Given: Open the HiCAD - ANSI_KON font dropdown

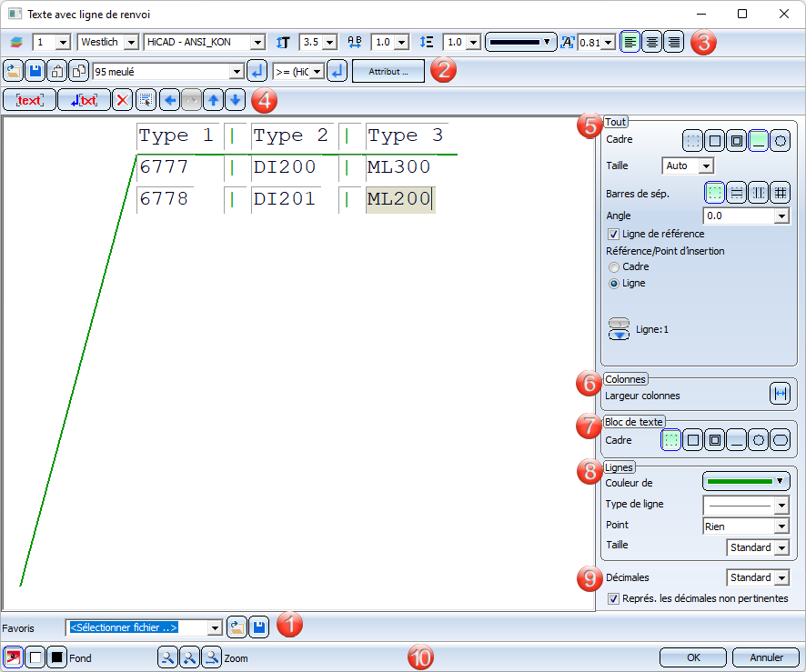Looking at the screenshot, I should [257, 42].
